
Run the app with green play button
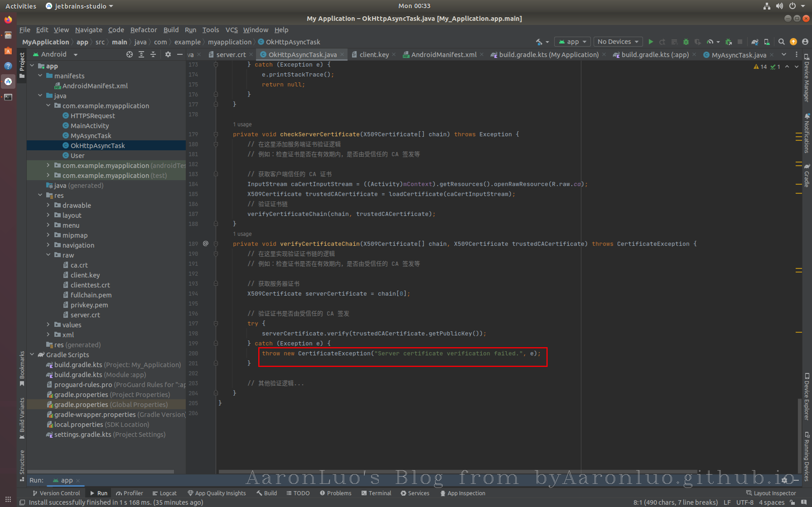coord(651,42)
